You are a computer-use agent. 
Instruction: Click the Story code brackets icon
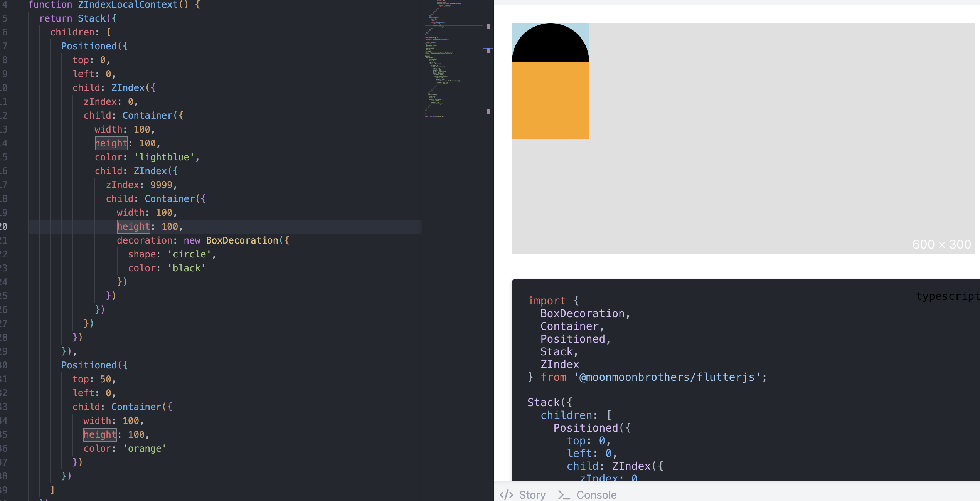point(506,495)
